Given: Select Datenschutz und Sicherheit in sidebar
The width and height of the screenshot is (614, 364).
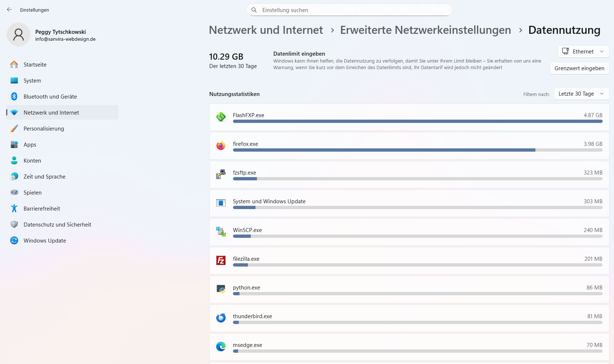Looking at the screenshot, I should click(57, 225).
